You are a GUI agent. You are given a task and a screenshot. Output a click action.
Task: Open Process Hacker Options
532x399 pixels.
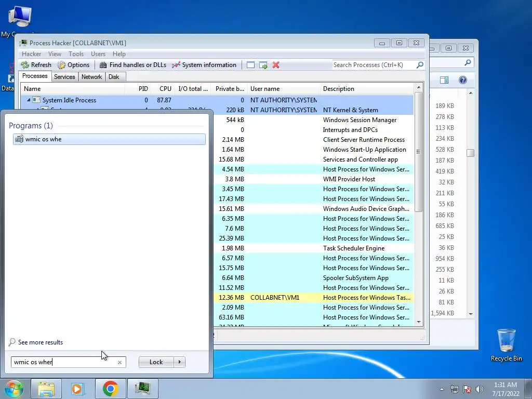point(73,65)
